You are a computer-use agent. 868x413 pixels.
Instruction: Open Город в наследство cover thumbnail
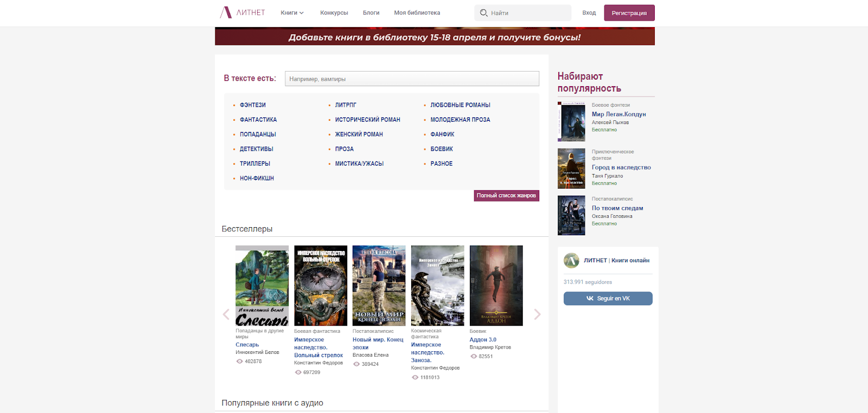coord(571,169)
